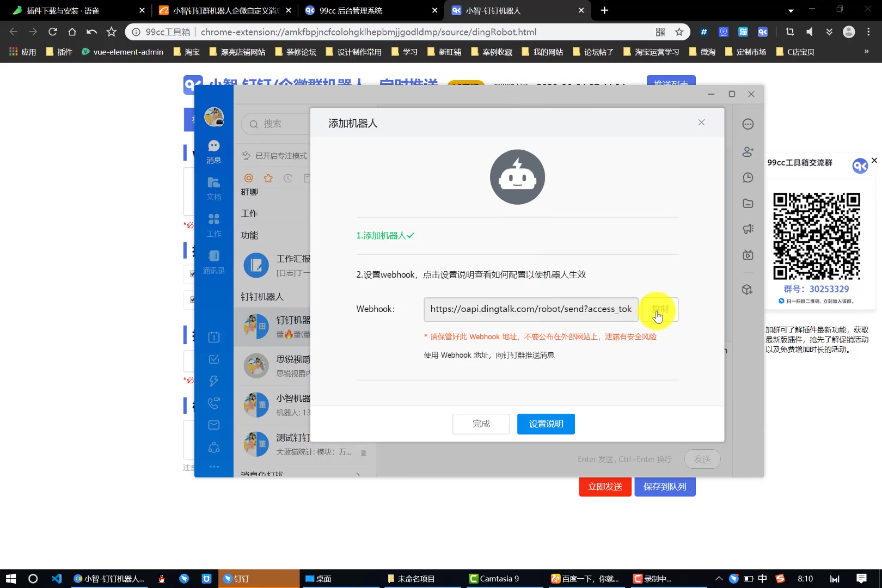Open the calendar icon in DingTalk sidebar
Image resolution: width=882 pixels, height=588 pixels.
coord(214,337)
